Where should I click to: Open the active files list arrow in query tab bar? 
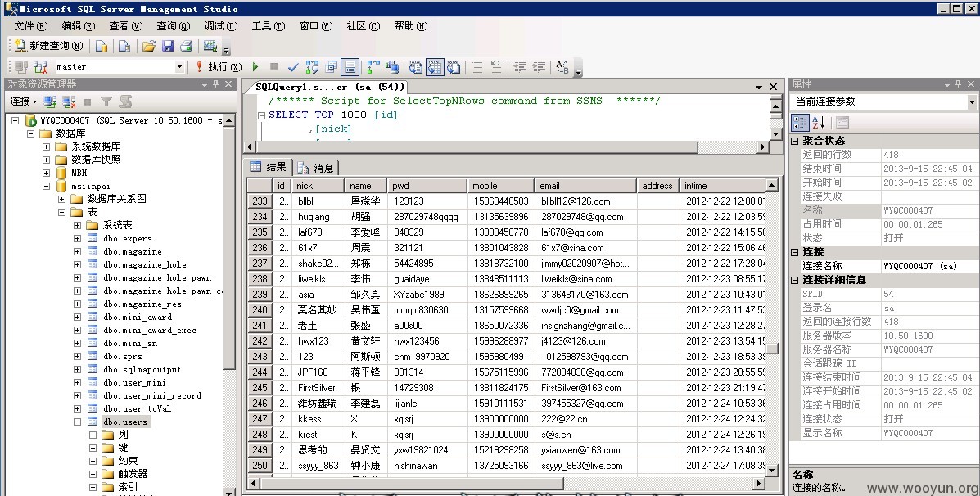click(x=759, y=88)
